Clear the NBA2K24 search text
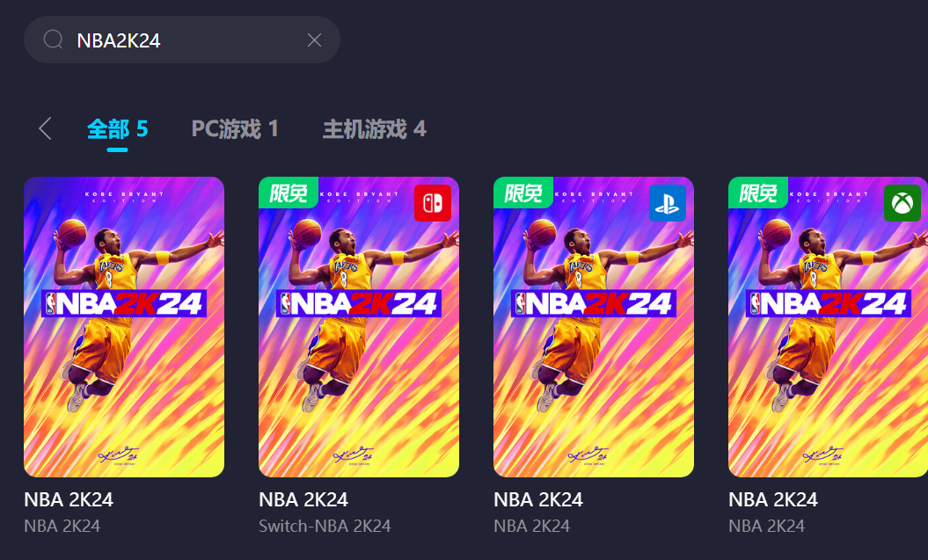Image resolution: width=928 pixels, height=560 pixels. coord(314,40)
